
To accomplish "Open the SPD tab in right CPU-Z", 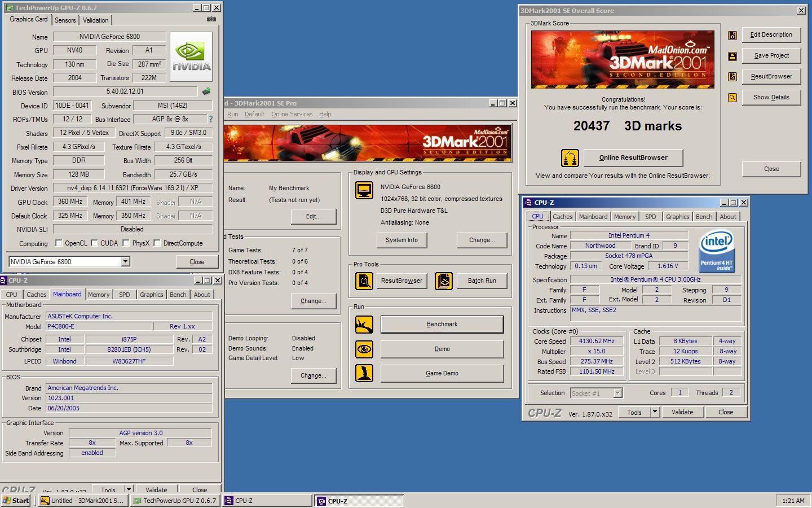I will click(x=651, y=217).
